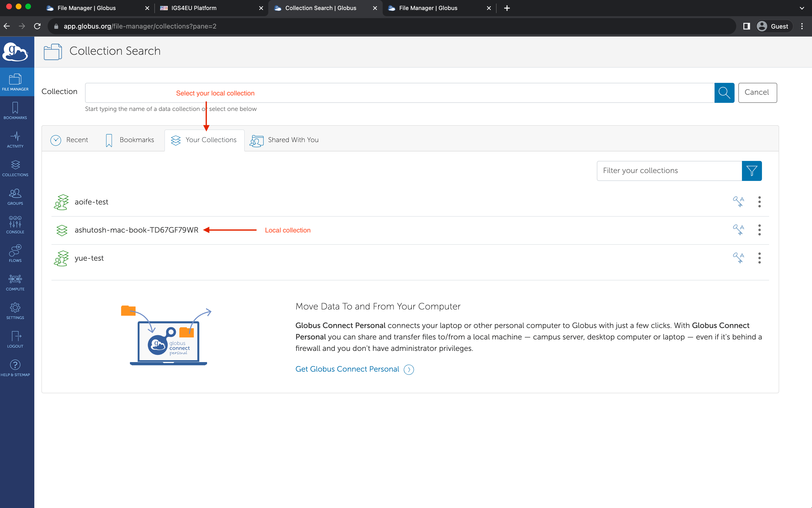
Task: Open three-dot menu for yue-test
Action: (759, 258)
